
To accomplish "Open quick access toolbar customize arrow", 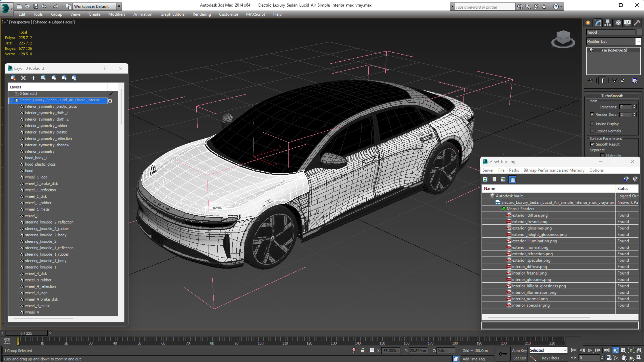I will point(119,6).
